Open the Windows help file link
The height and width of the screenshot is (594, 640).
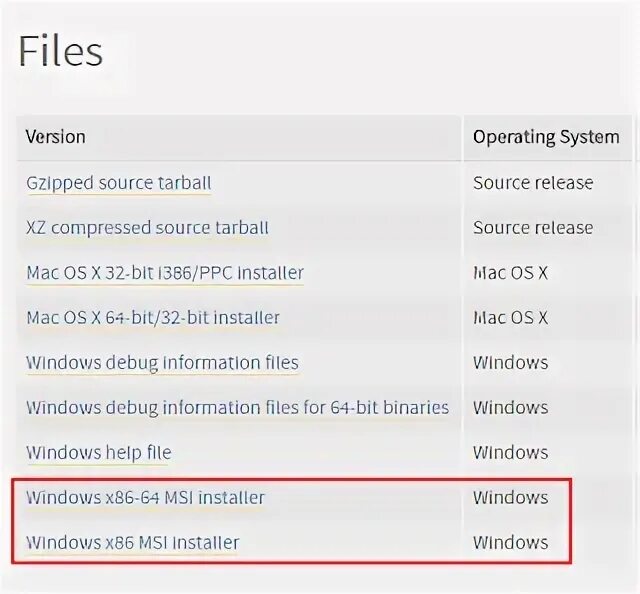pos(99,453)
